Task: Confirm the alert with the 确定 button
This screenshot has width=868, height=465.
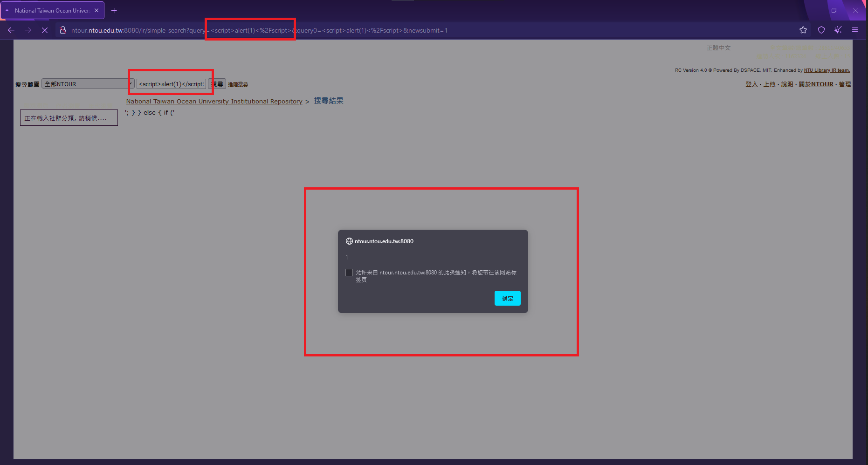Action: (x=508, y=298)
